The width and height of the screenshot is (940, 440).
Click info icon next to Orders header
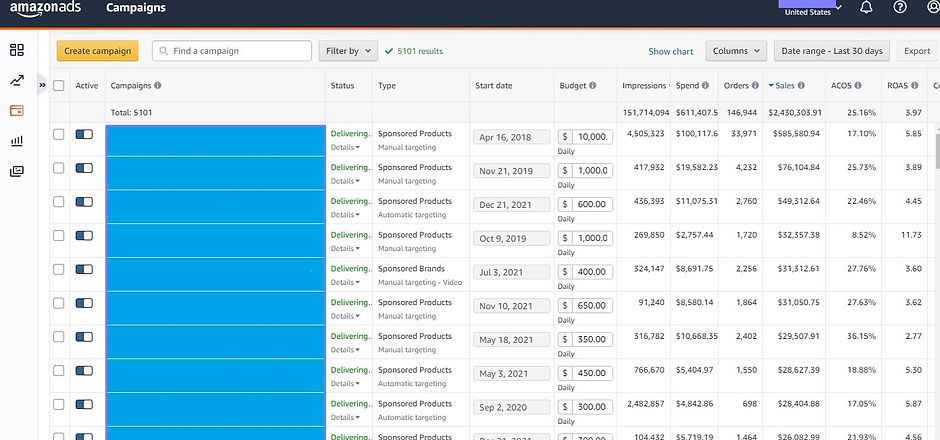pyautogui.click(x=755, y=86)
